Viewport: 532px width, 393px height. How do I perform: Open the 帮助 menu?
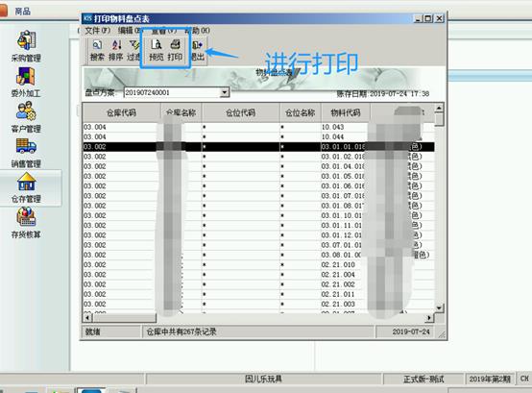point(197,31)
